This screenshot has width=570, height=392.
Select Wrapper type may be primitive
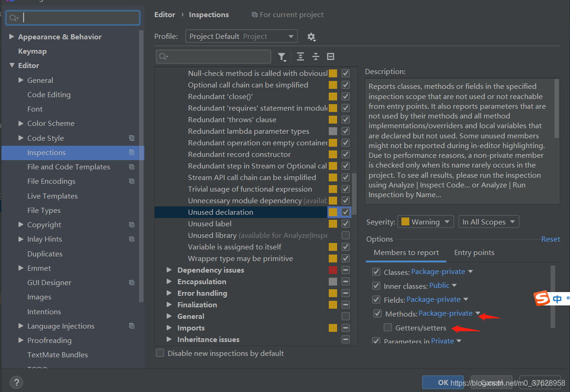240,258
